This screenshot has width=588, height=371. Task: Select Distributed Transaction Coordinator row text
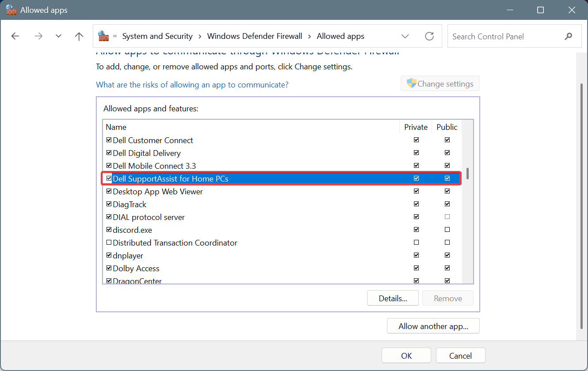coord(175,243)
